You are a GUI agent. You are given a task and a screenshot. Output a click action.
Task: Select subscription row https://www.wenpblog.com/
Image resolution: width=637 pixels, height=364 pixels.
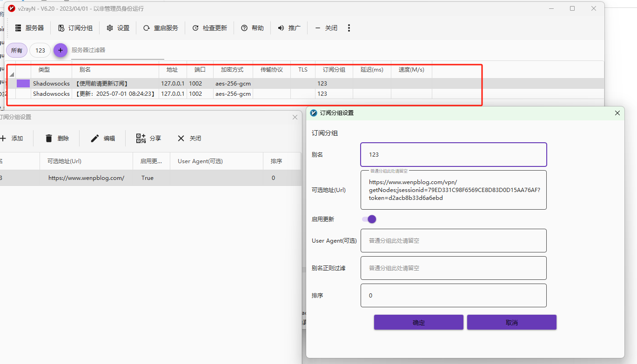150,178
